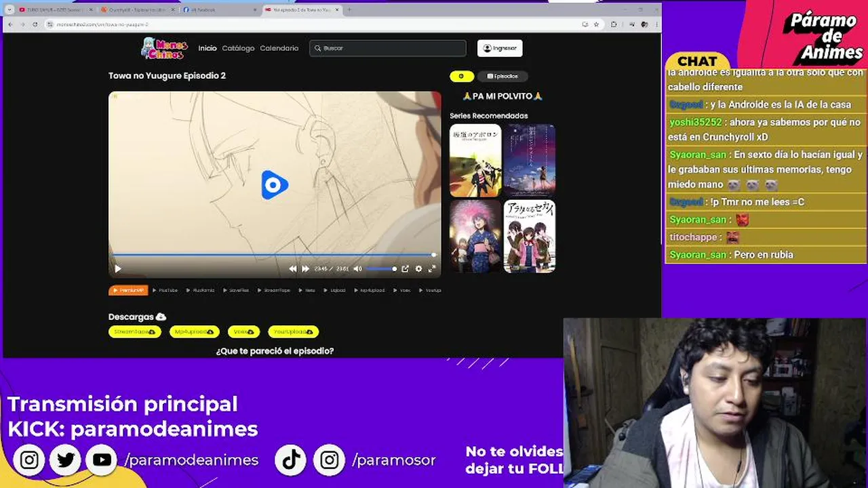Open bottom-right recommended series thumbnail
Screen dimensions: 868x488
coord(530,236)
